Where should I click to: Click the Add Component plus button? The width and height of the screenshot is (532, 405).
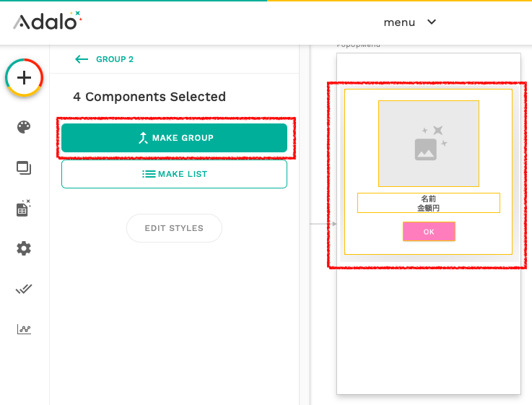point(24,78)
